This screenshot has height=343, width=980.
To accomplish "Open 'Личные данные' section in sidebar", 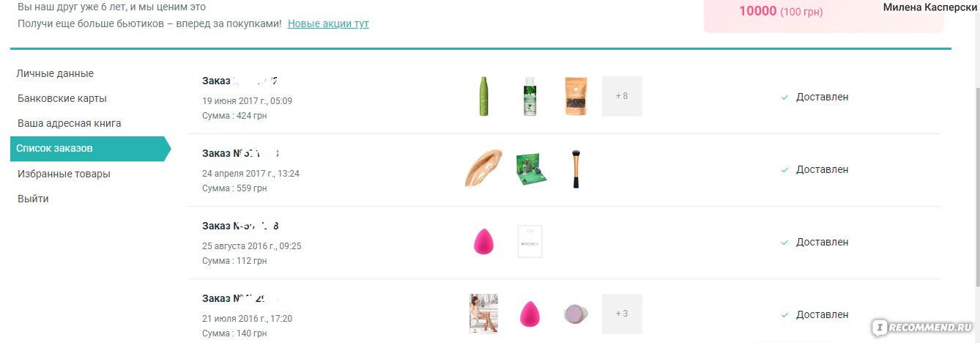I will tap(55, 73).
